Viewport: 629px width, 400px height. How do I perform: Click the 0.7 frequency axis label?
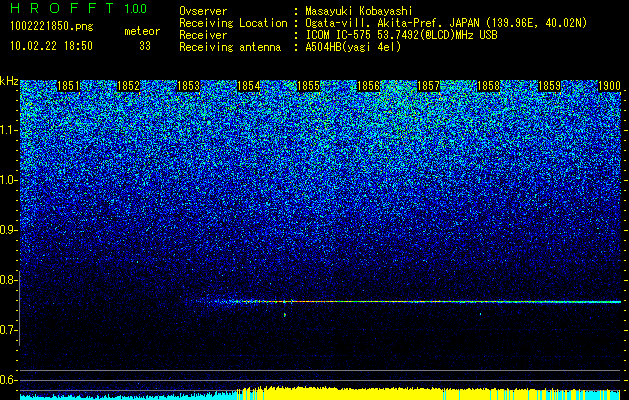tap(8, 330)
